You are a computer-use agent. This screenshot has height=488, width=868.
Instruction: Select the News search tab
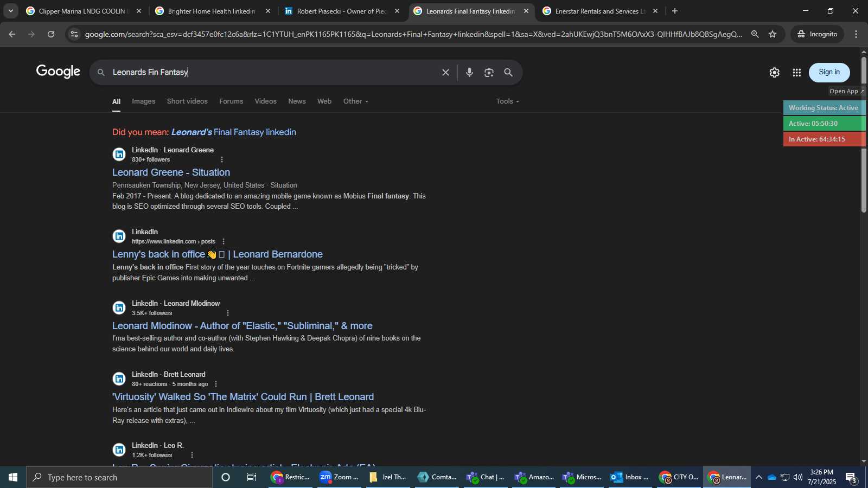[x=297, y=101]
